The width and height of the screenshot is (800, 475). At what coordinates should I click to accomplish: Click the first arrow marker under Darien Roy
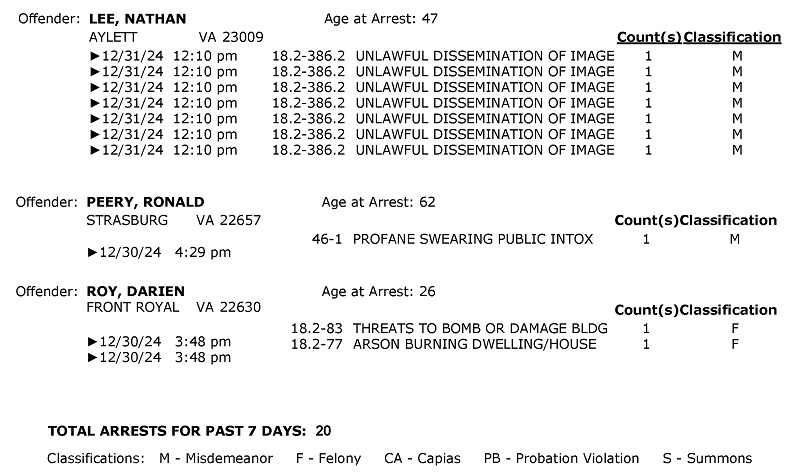pyautogui.click(x=93, y=341)
